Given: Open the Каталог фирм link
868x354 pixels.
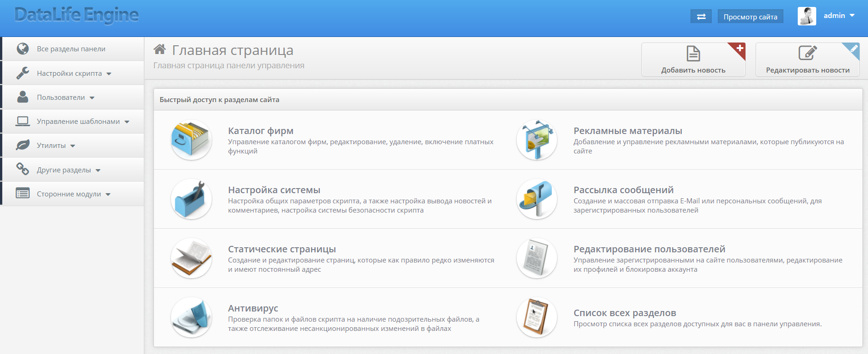Looking at the screenshot, I should coord(261,131).
